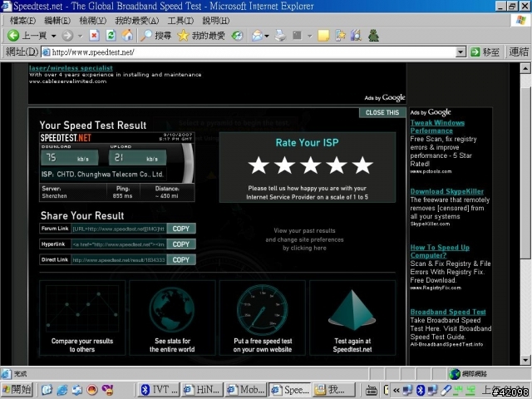Open the 檢視(V) View menu
Screen dimensions: 532x399
click(92, 21)
